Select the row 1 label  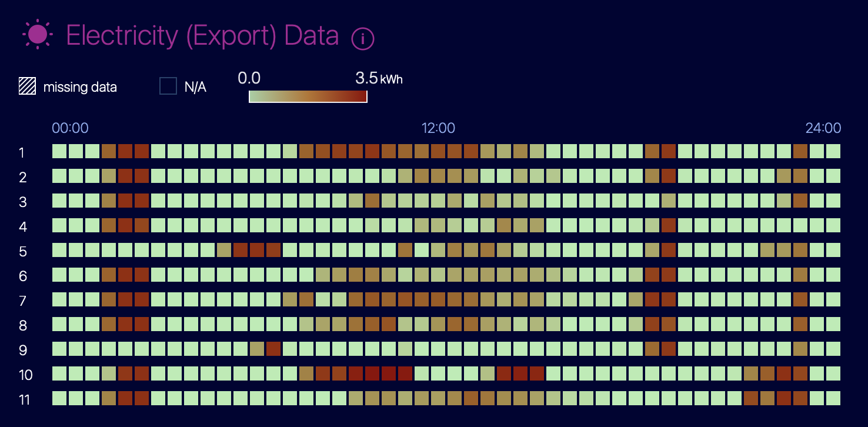tap(22, 153)
